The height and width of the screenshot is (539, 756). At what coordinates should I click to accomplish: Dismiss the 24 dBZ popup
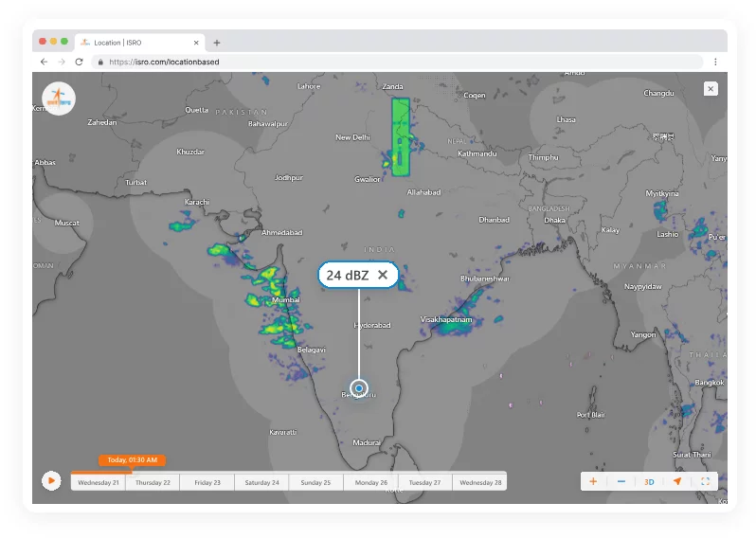tap(383, 275)
